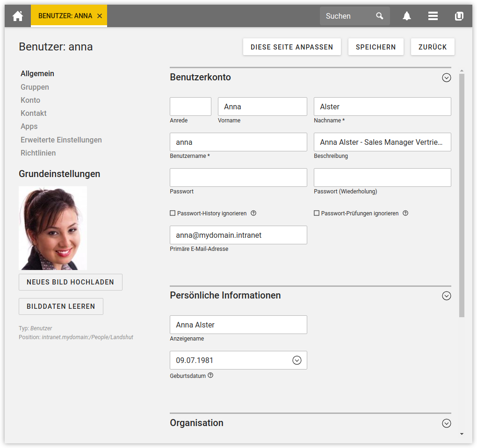Image resolution: width=477 pixels, height=448 pixels.
Task: Tick the Passwort-Prüfungen ignorieren checkbox
Action: click(x=317, y=213)
